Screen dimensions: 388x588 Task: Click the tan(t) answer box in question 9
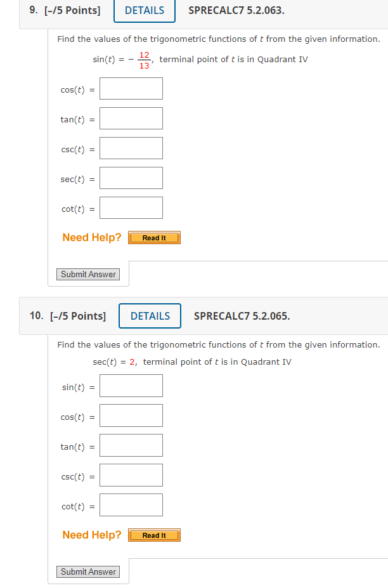(131, 118)
